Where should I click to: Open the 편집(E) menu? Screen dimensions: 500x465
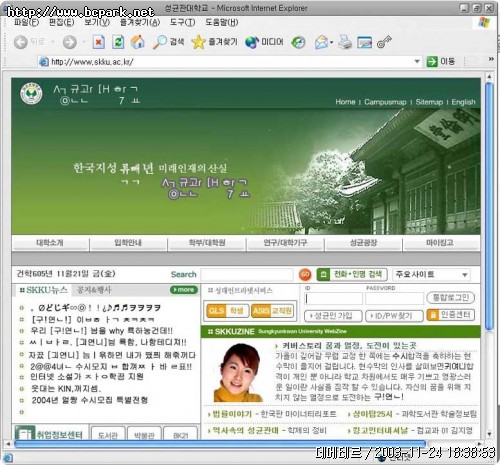[61, 22]
